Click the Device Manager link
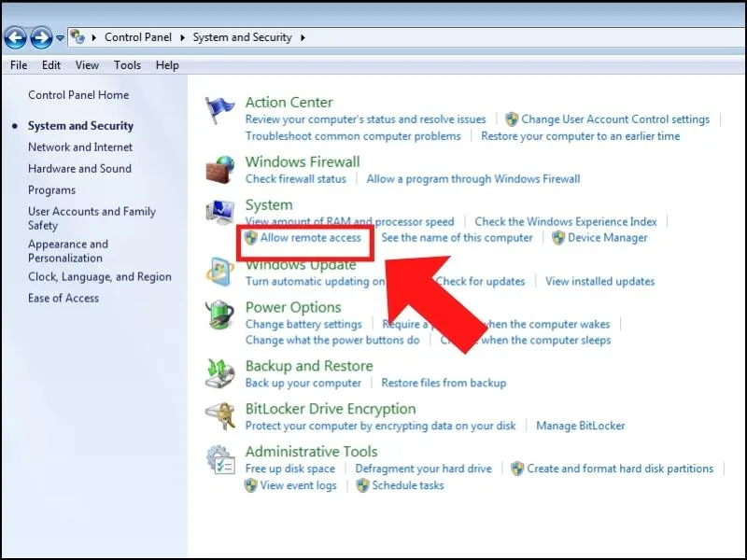747x560 pixels. point(607,238)
